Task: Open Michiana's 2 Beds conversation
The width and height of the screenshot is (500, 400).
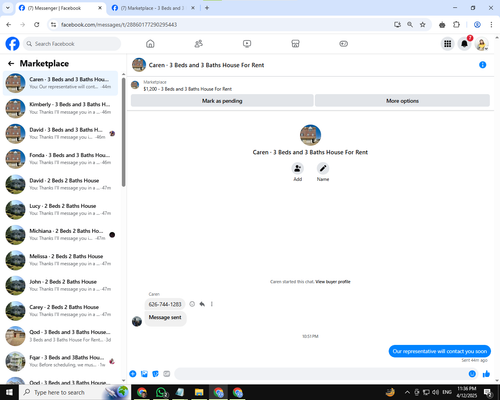Action: click(x=60, y=235)
